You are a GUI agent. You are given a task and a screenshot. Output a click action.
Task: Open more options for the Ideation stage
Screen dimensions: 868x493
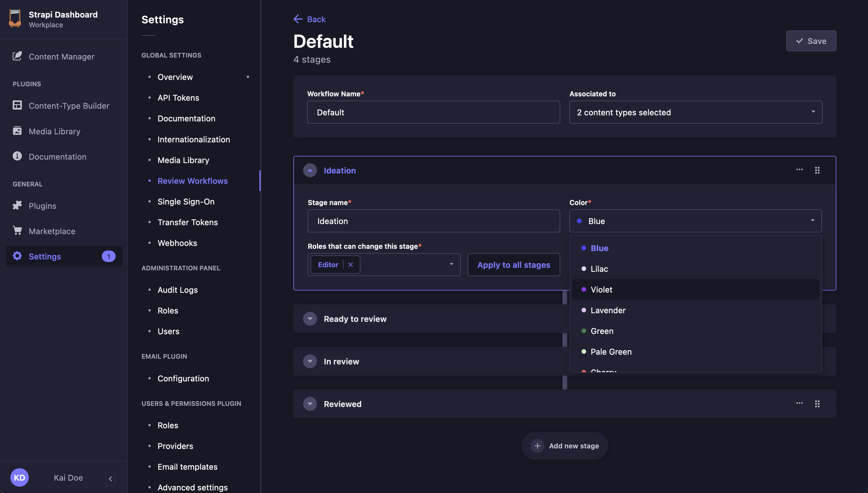pyautogui.click(x=799, y=170)
